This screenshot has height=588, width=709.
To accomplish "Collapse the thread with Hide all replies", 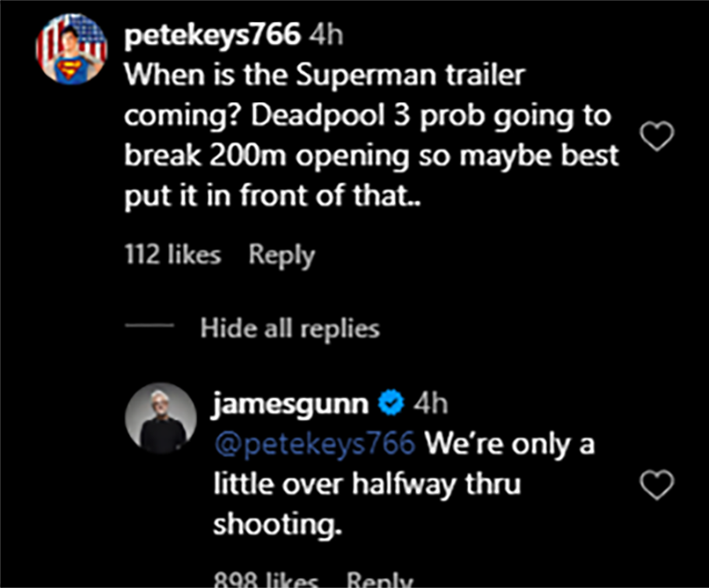I will pos(290,327).
